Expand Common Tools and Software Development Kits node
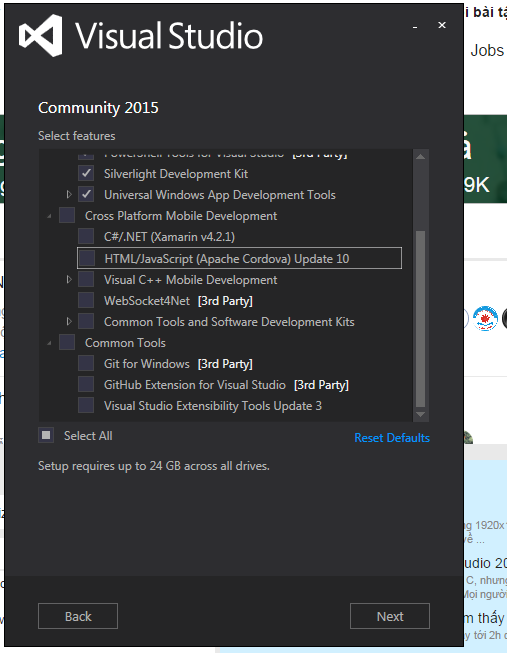 pos(69,322)
